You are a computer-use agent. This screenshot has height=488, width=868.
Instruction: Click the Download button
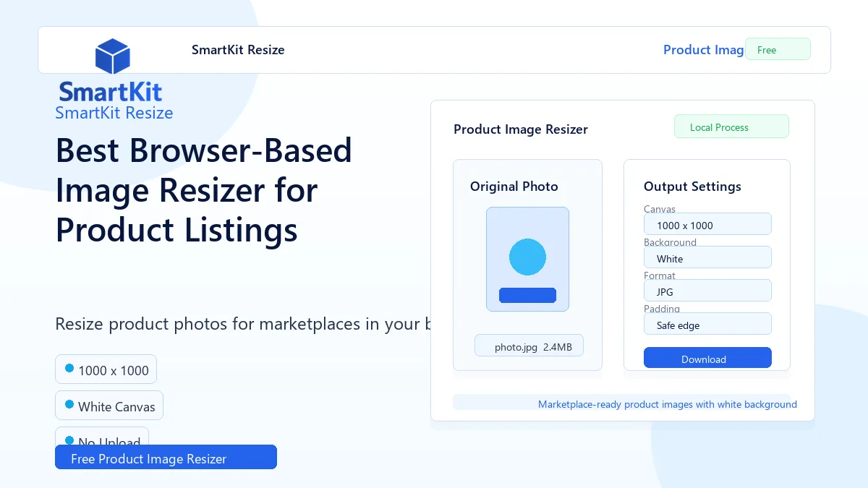707,358
